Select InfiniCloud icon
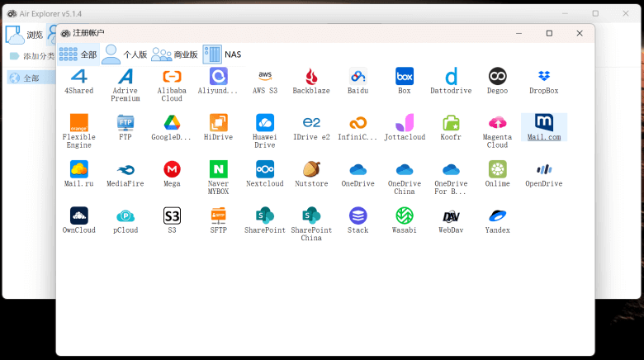644x360 pixels. point(358,123)
